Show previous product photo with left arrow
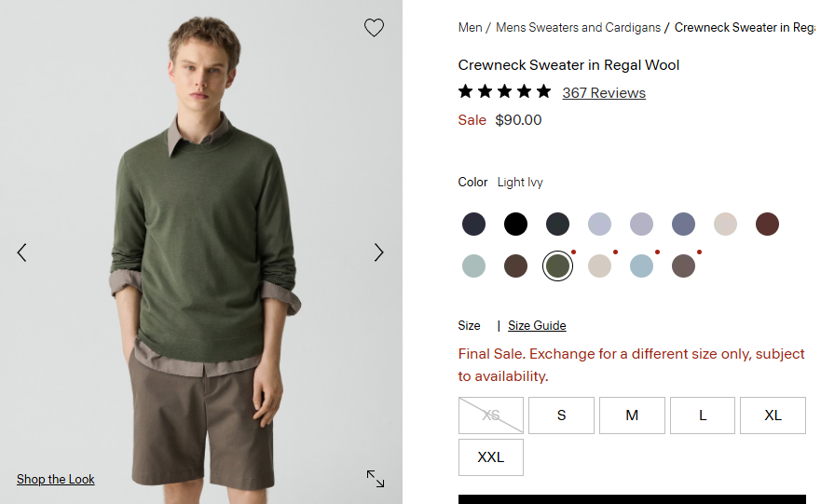 coord(21,252)
